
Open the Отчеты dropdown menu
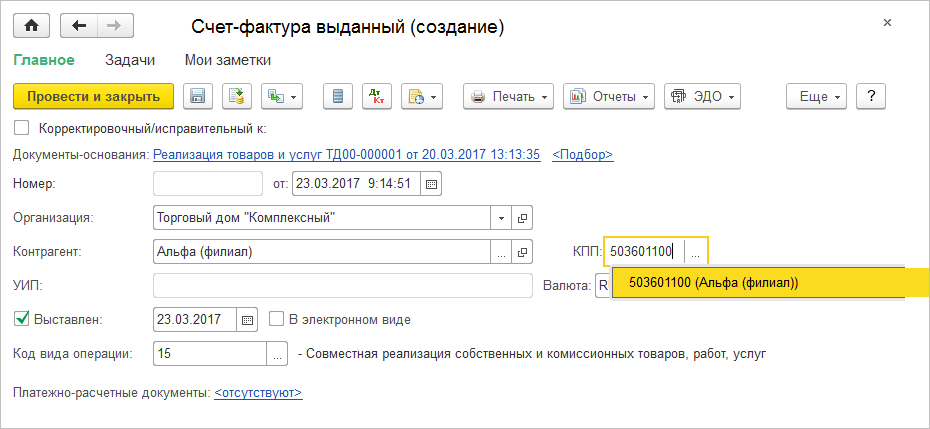click(x=609, y=96)
